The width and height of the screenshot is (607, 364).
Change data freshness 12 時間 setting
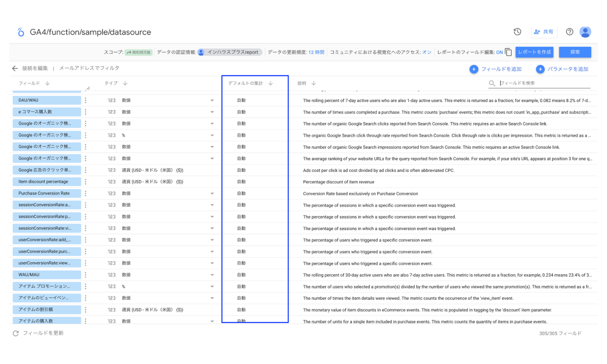point(316,52)
